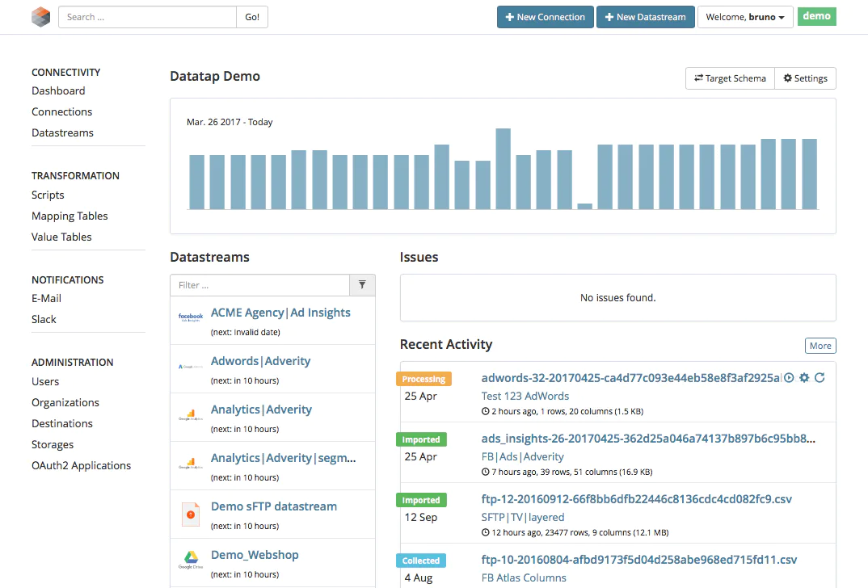Open gear settings on adwords-32 activity
This screenshot has width=868, height=588.
click(x=804, y=378)
